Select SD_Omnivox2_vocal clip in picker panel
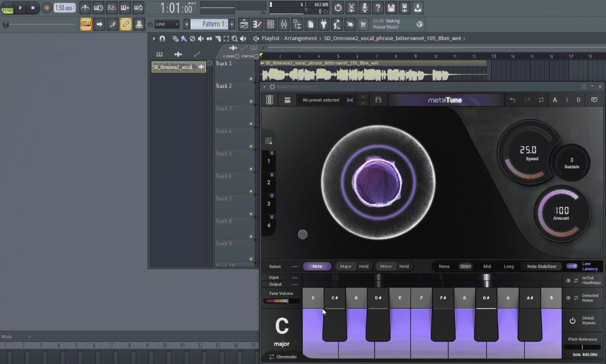 [x=178, y=67]
